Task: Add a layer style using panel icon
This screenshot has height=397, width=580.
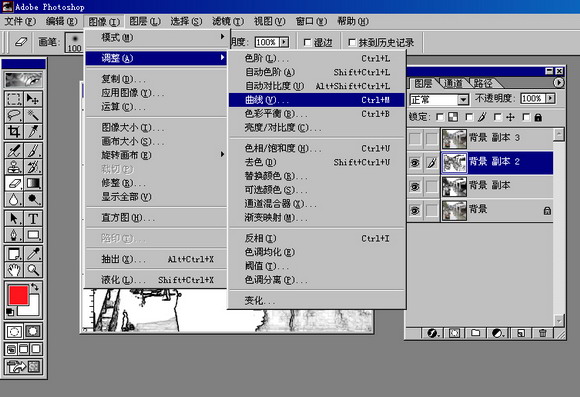Action: (433, 333)
